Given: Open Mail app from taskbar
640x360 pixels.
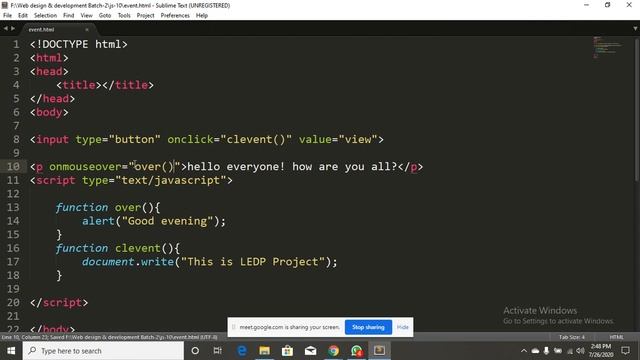Looking at the screenshot, I should coord(311,351).
